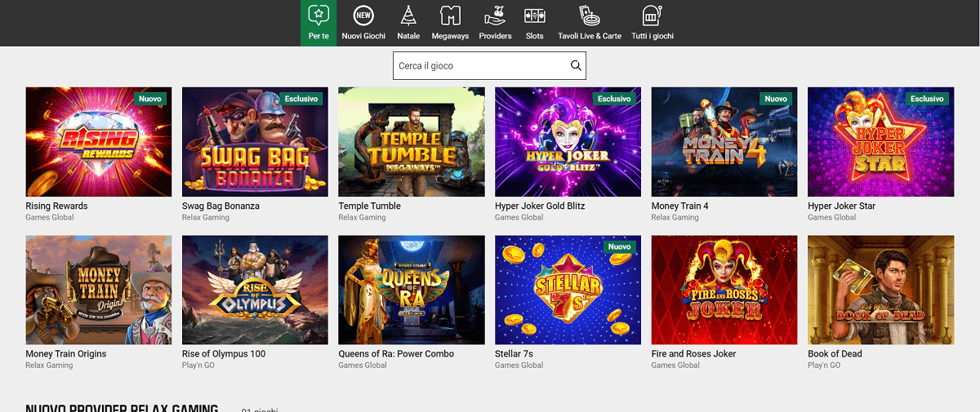Select the Providers tab label
This screenshot has height=412, width=980.
pyautogui.click(x=495, y=36)
